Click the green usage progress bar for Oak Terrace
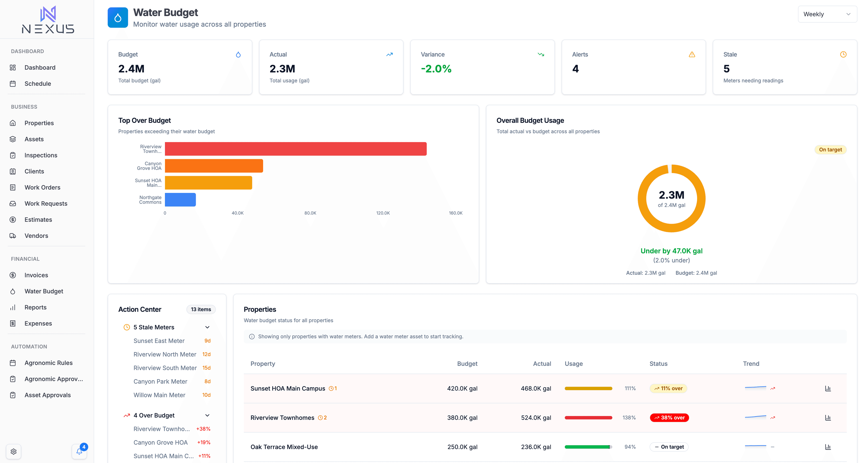The image size is (868, 463). point(588,447)
